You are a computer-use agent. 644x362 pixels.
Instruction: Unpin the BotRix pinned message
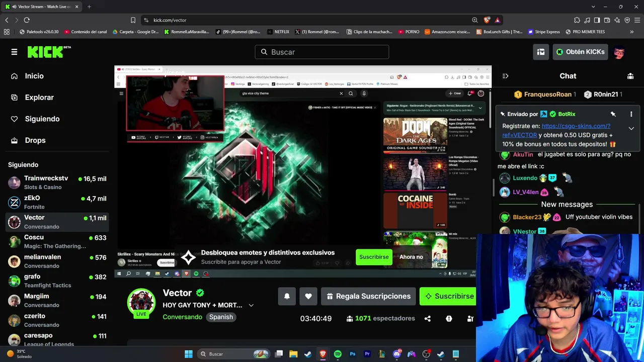(x=613, y=114)
